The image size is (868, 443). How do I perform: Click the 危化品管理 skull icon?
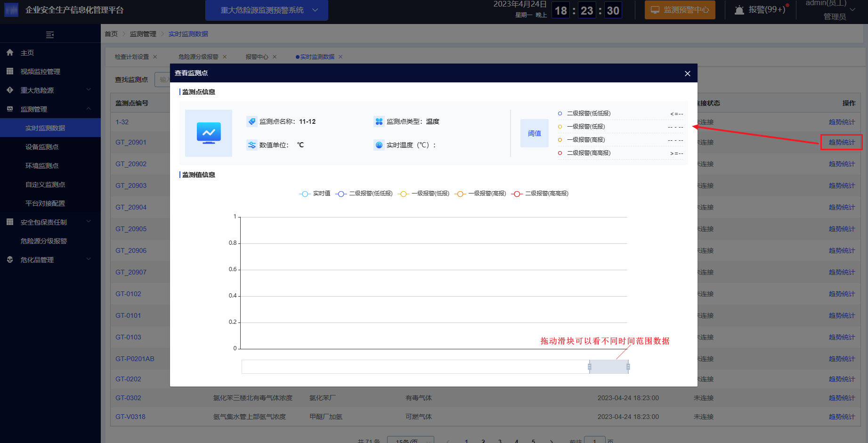point(10,259)
